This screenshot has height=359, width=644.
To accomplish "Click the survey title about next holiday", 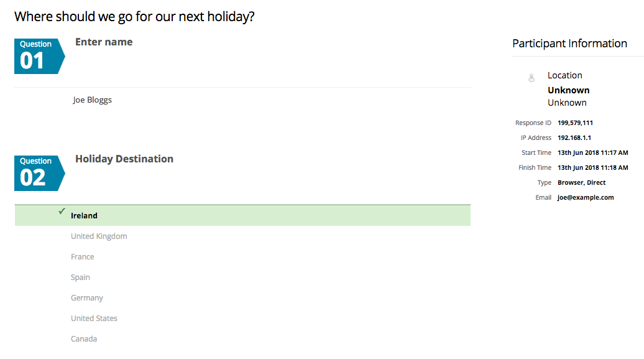I will tap(134, 17).
